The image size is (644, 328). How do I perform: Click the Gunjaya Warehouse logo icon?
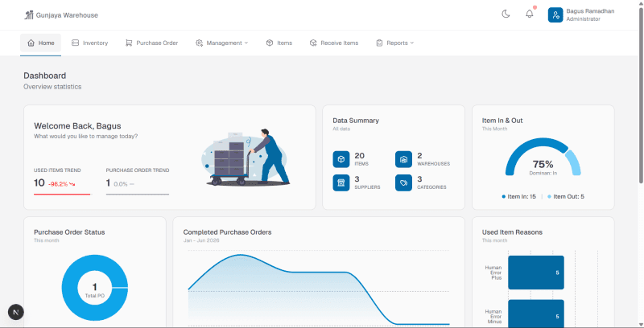coord(29,15)
